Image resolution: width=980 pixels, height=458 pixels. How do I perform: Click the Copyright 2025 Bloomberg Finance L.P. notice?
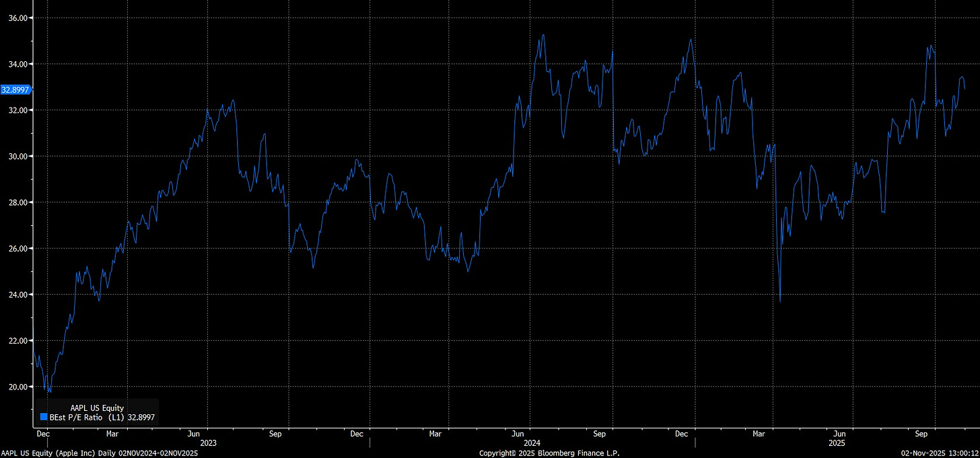click(x=550, y=453)
